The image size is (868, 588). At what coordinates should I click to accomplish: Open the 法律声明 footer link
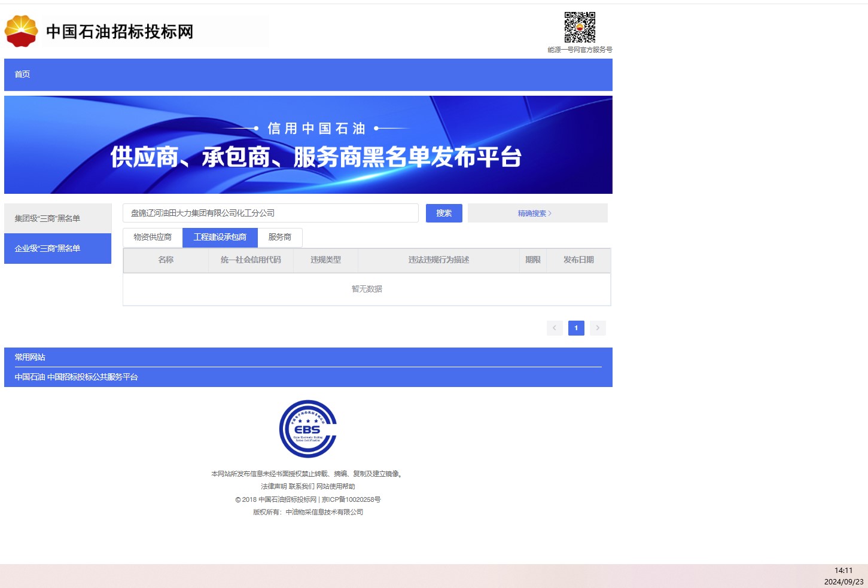274,486
